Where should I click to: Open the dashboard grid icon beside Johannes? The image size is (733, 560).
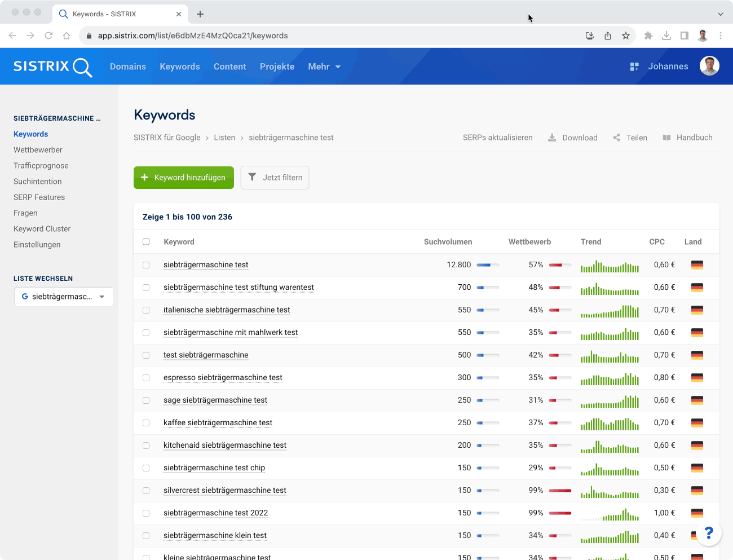tap(634, 67)
